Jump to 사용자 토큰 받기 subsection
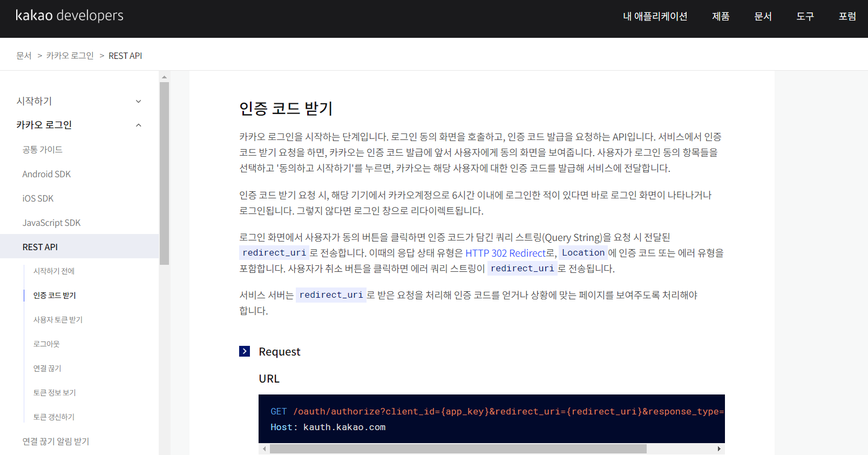Viewport: 868px width, 455px height. click(58, 320)
